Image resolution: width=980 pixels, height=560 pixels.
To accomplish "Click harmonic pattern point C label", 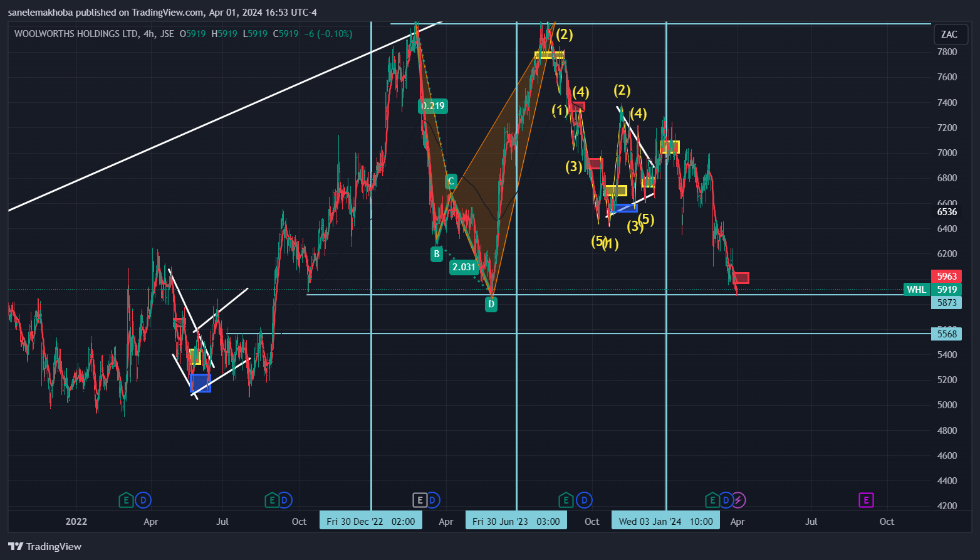I will coord(451,182).
